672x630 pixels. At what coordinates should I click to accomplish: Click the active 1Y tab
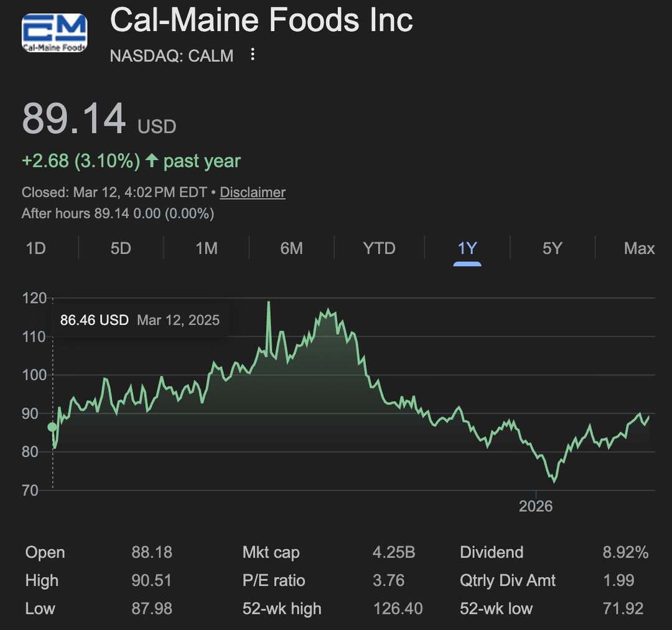click(467, 248)
